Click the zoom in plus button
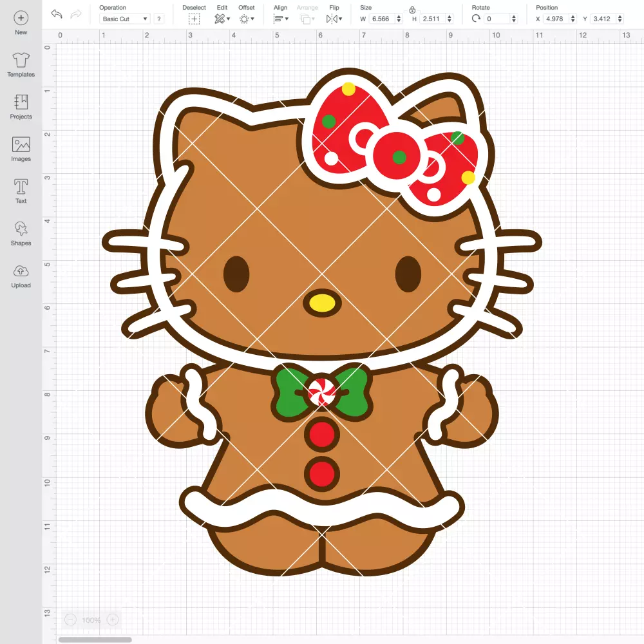644x644 pixels. click(x=113, y=620)
